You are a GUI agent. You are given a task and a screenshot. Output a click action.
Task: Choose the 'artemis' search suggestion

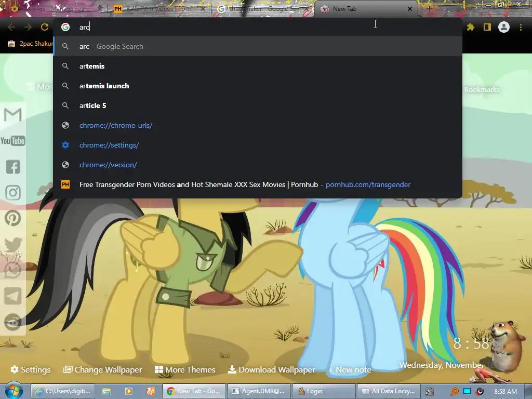[258, 66]
